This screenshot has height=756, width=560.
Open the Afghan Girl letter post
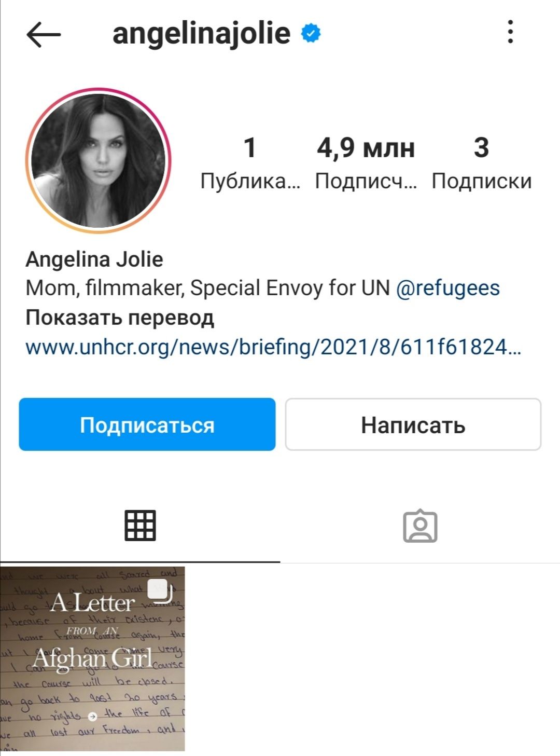pyautogui.click(x=92, y=658)
